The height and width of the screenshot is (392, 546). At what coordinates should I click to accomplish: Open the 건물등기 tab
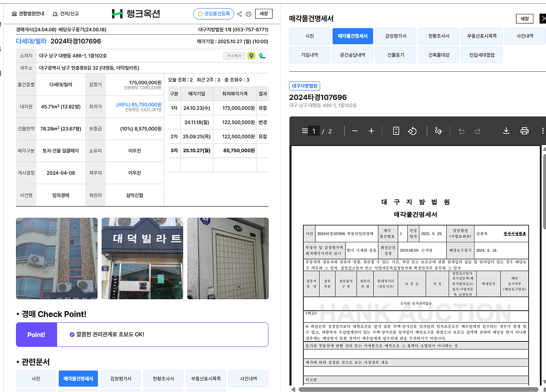pyautogui.click(x=396, y=55)
